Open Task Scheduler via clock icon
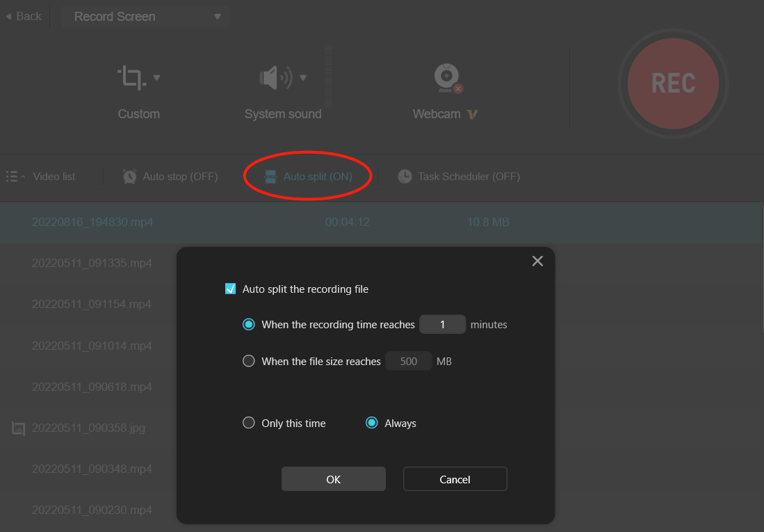This screenshot has width=764, height=532. 405,176
